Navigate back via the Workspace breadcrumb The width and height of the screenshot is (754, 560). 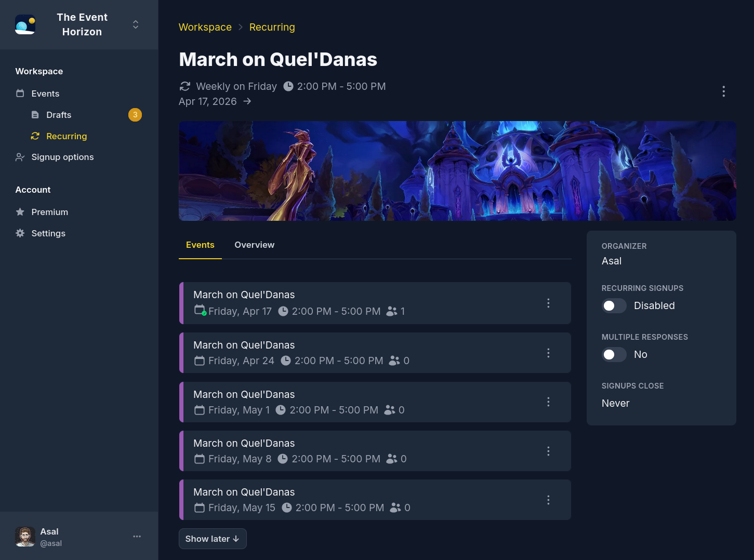205,26
